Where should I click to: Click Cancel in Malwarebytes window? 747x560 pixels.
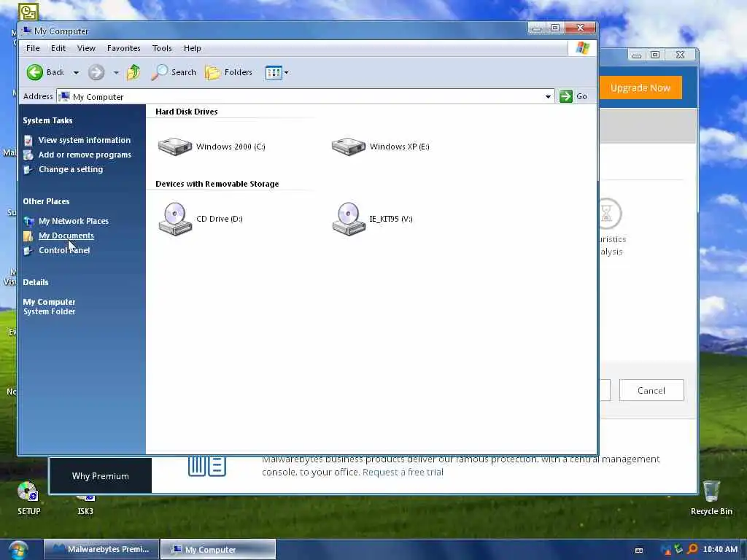click(x=651, y=391)
